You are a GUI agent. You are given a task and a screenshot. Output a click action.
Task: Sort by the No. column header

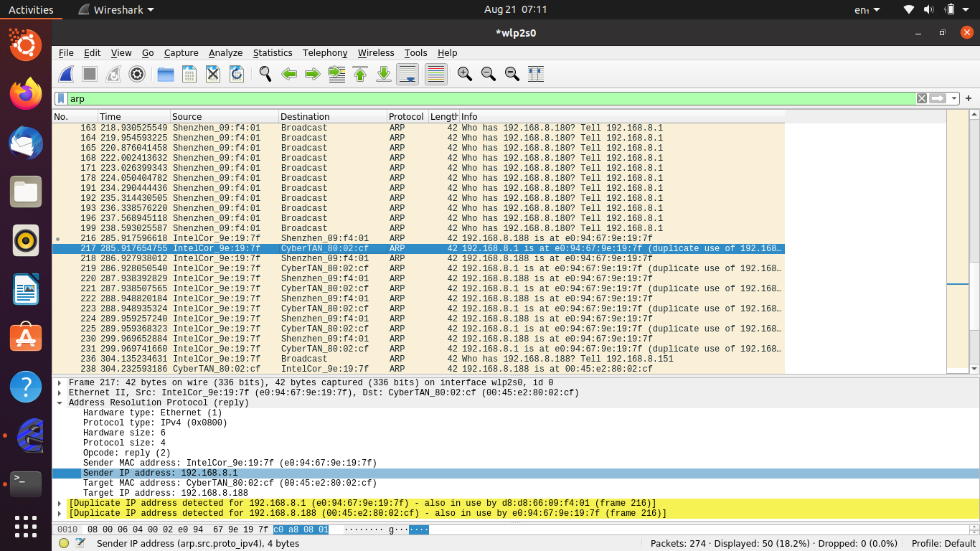tap(75, 116)
